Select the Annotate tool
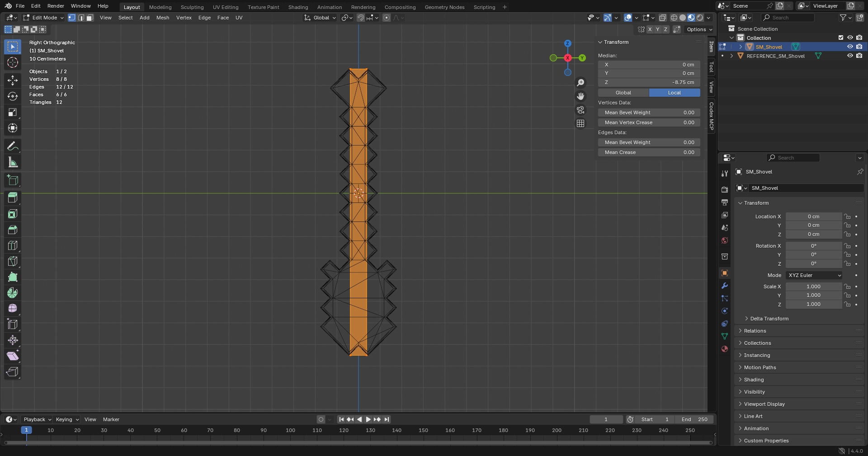The height and width of the screenshot is (456, 868). coord(13,146)
